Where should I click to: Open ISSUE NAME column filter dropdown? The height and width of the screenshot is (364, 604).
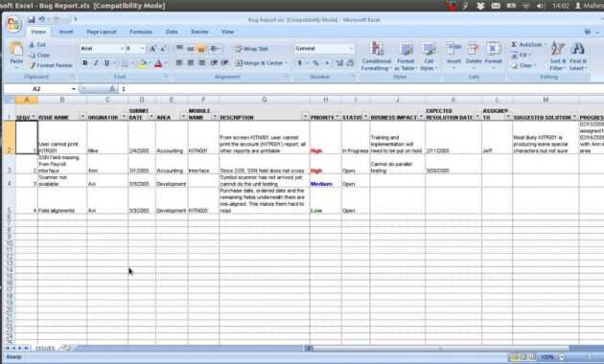click(82, 117)
